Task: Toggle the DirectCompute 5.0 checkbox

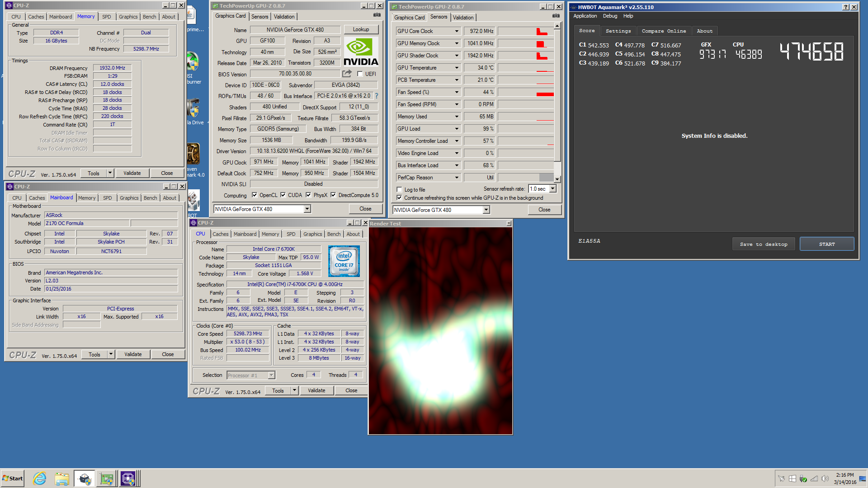Action: (333, 195)
